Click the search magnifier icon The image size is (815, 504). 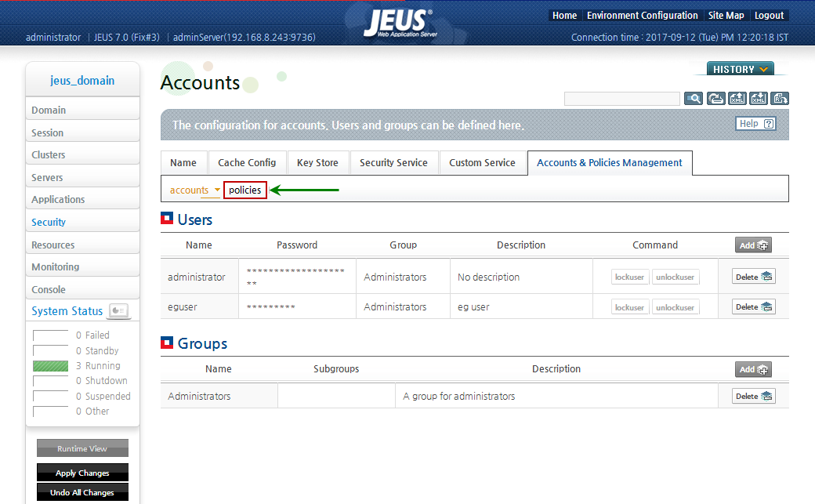coord(694,98)
